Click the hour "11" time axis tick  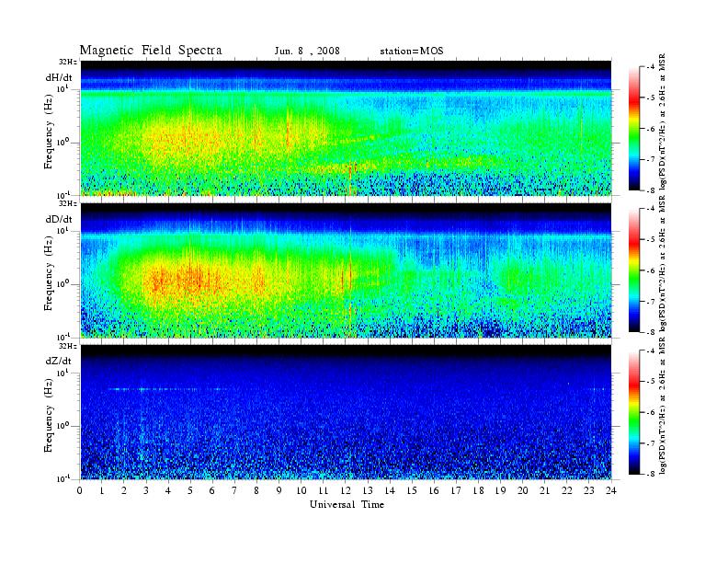coord(324,490)
